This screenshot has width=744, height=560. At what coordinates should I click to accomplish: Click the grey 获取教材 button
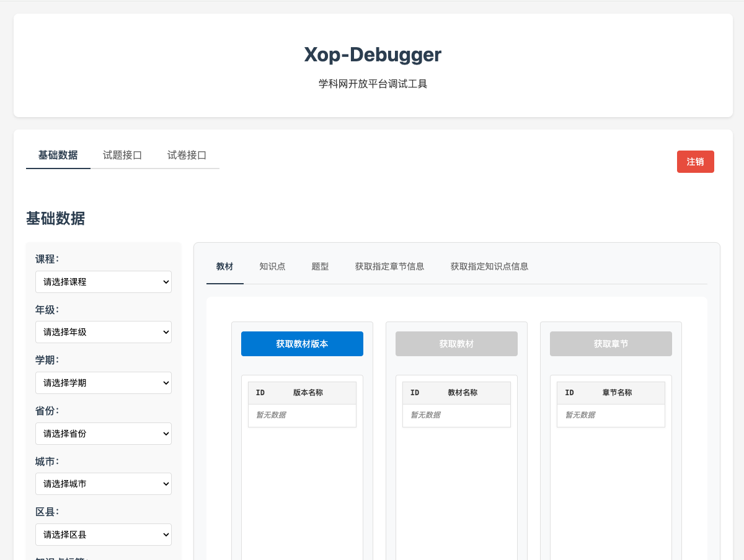tap(456, 344)
